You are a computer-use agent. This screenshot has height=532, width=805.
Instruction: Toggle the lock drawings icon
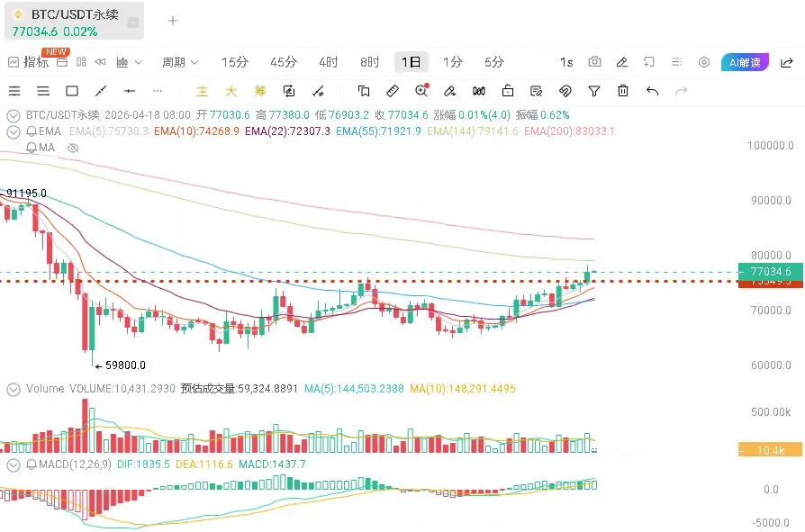508,91
